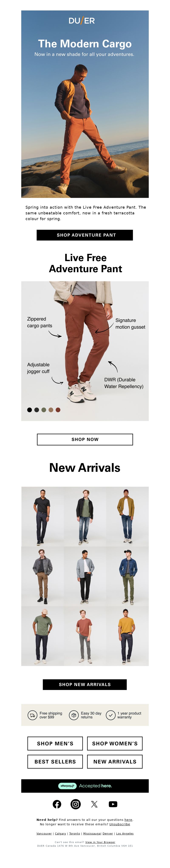The width and height of the screenshot is (170, 868).
Task: Click the easy returns box icon
Action: pos(74,715)
